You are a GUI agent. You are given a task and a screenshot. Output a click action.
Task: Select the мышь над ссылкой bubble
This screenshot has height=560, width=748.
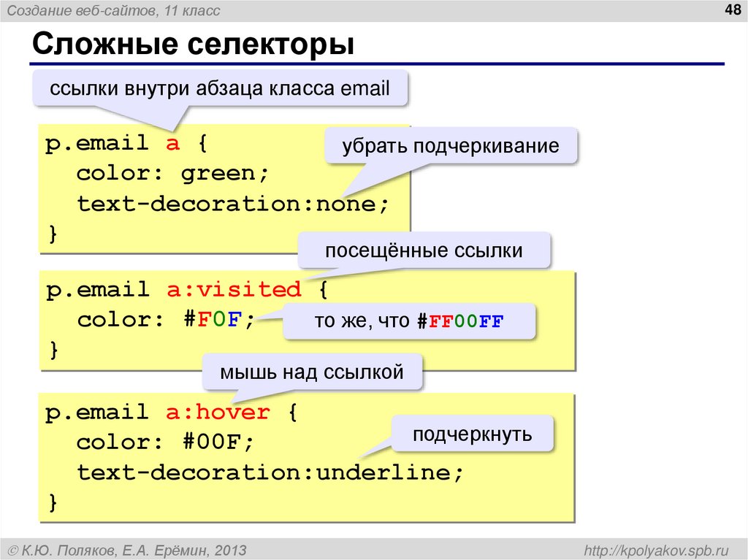pos(313,371)
